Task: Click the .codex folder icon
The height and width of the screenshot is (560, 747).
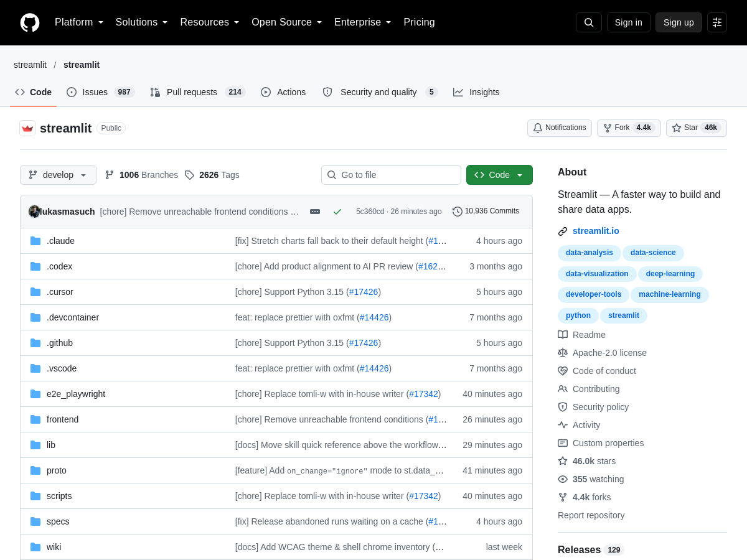Action: 35,266
